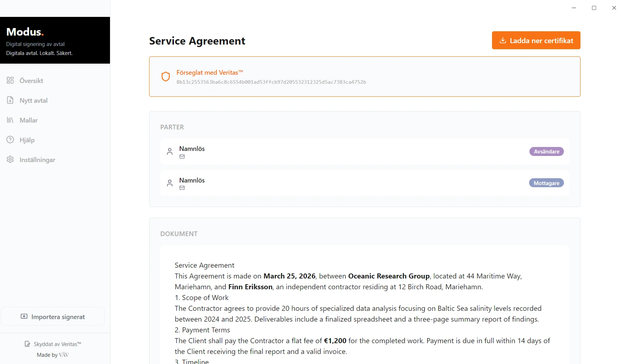Screen dimensions: 620x364
Task: Click the Mallar library icon
Action: [x=10, y=120]
